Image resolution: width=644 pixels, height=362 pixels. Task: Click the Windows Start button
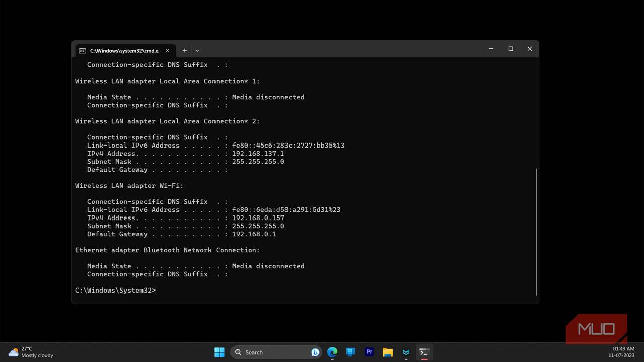click(220, 352)
